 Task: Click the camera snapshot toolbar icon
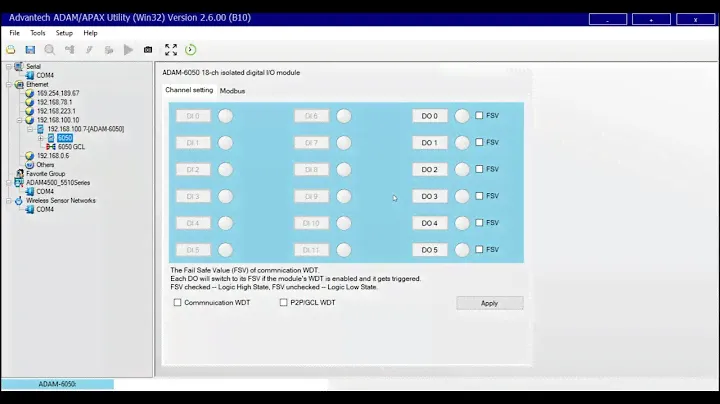148,50
